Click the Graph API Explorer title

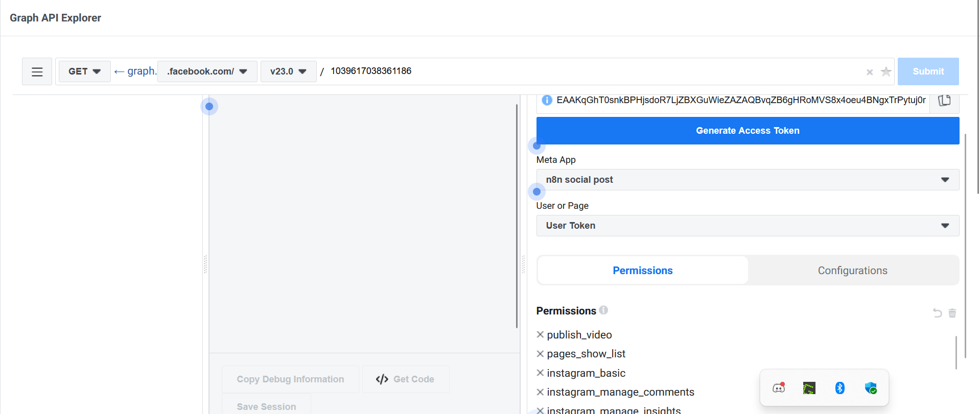55,18
